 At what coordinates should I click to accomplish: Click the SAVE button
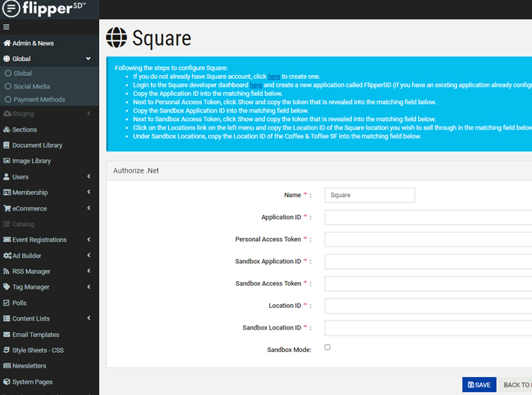tap(479, 385)
